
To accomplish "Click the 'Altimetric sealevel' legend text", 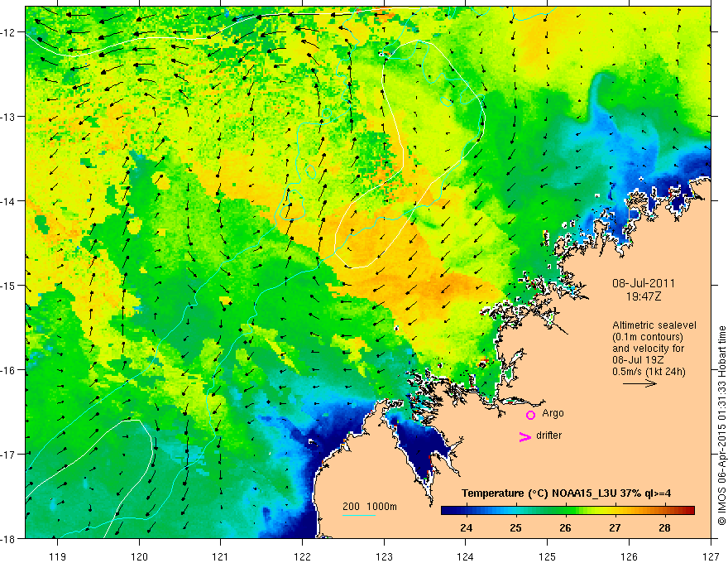I will pos(654,325).
